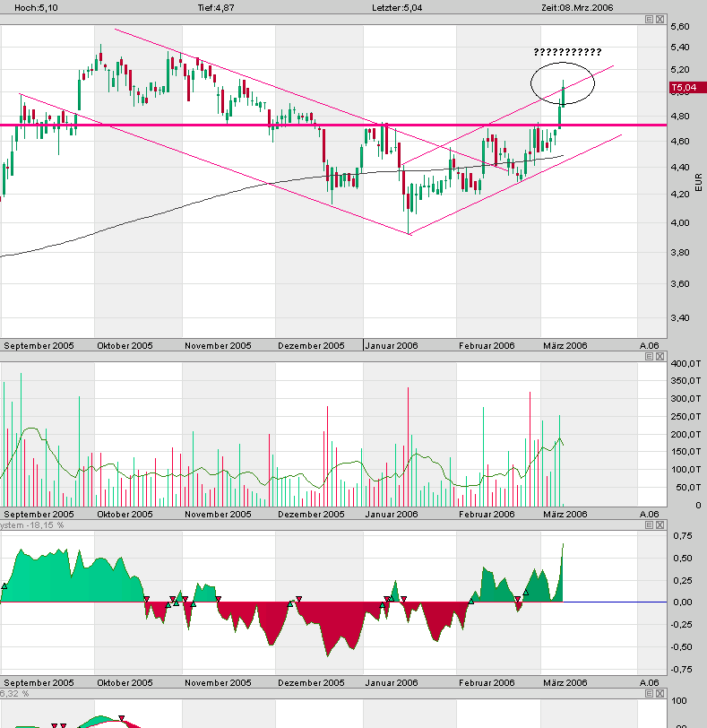The height and width of the screenshot is (728, 707).
Task: Click the 100 label on bottom indicator axis
Action: (x=678, y=700)
